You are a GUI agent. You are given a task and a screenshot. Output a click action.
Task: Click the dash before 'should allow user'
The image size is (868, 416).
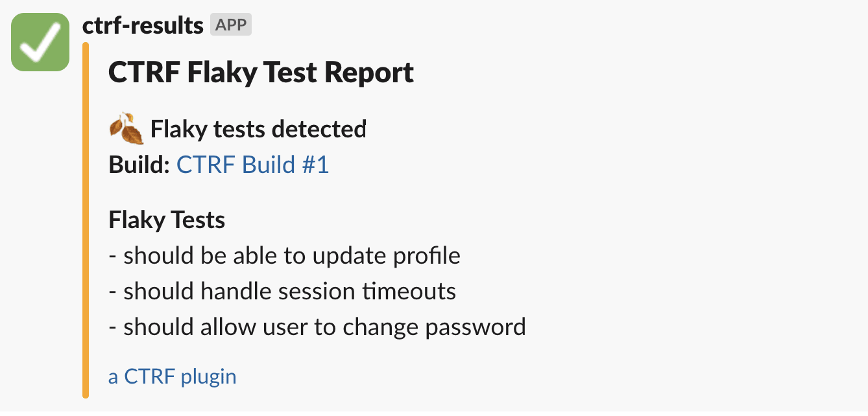coord(112,328)
